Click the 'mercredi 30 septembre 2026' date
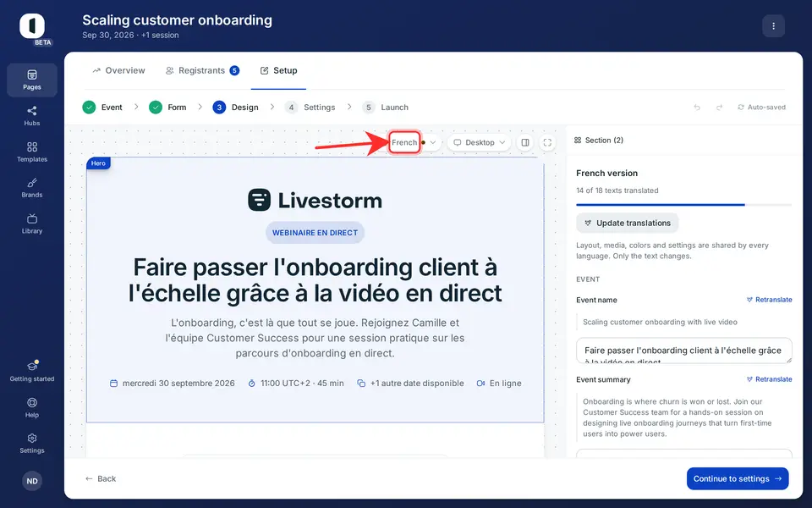 173,383
